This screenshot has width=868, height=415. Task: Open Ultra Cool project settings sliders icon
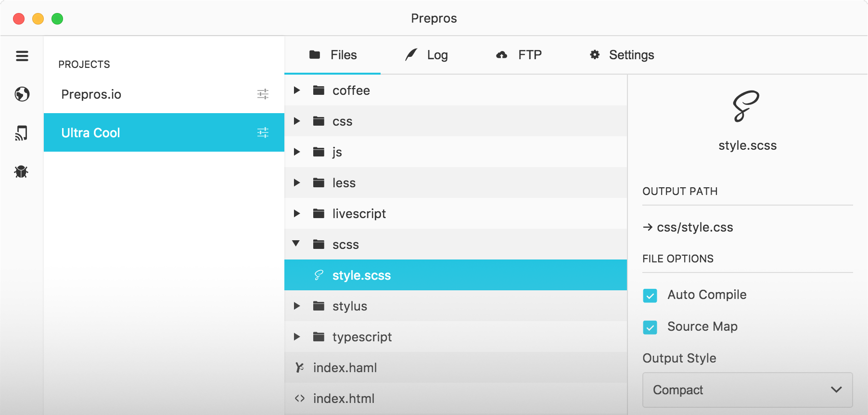(263, 132)
